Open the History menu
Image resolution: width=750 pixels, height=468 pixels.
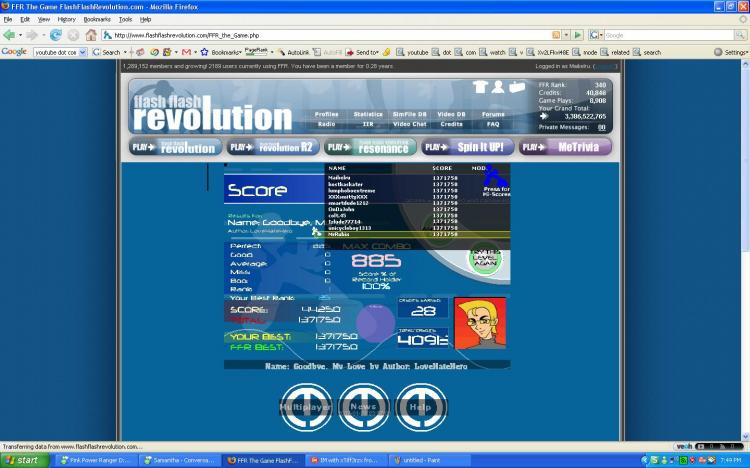(66, 20)
